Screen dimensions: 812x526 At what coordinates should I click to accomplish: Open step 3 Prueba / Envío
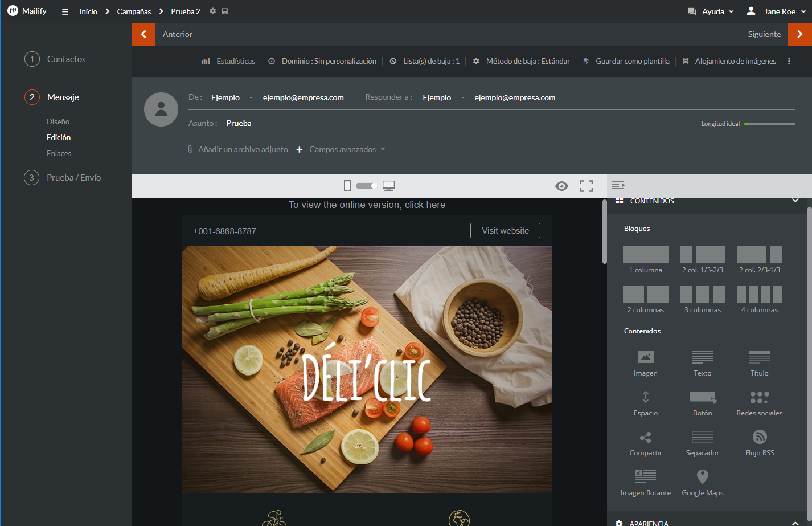point(63,178)
